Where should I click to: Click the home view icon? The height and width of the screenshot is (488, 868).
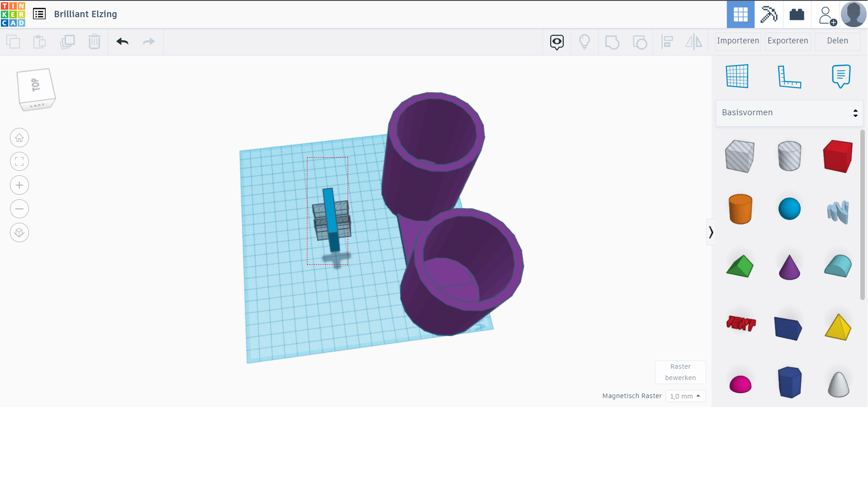(x=19, y=138)
